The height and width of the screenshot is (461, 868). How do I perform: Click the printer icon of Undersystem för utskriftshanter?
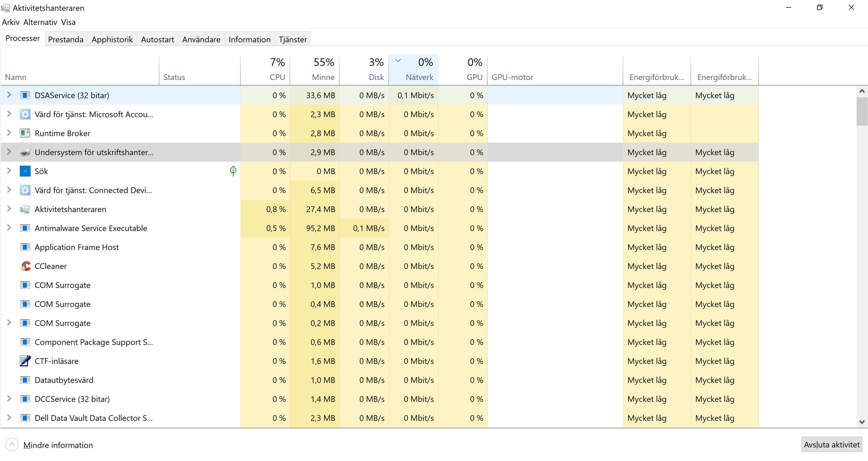point(25,152)
